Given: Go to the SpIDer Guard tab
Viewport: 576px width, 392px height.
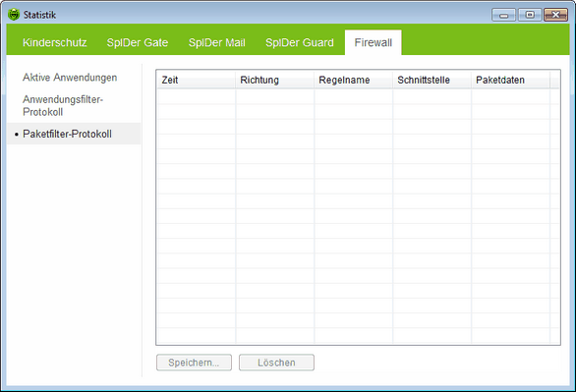Looking at the screenshot, I should (300, 42).
